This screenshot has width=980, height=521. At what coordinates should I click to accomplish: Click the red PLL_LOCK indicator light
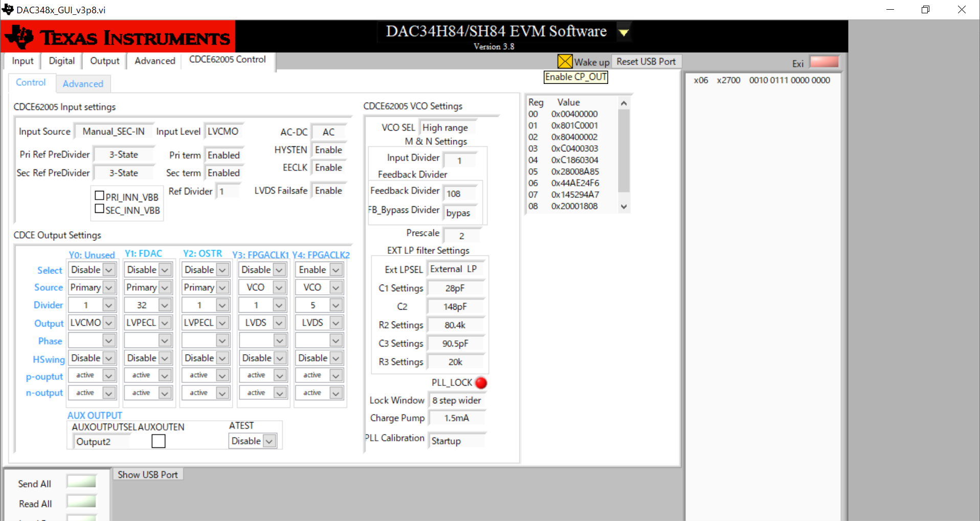(481, 383)
